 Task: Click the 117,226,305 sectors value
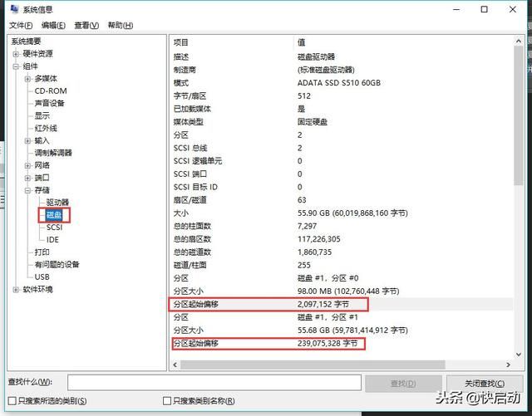[x=319, y=239]
